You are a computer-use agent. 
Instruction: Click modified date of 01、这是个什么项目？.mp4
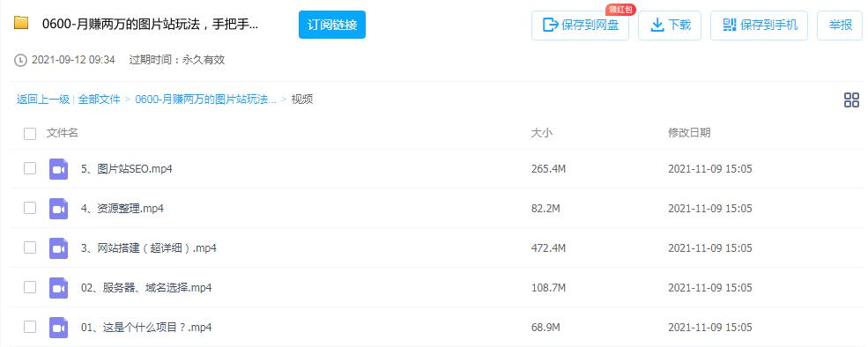pos(710,328)
